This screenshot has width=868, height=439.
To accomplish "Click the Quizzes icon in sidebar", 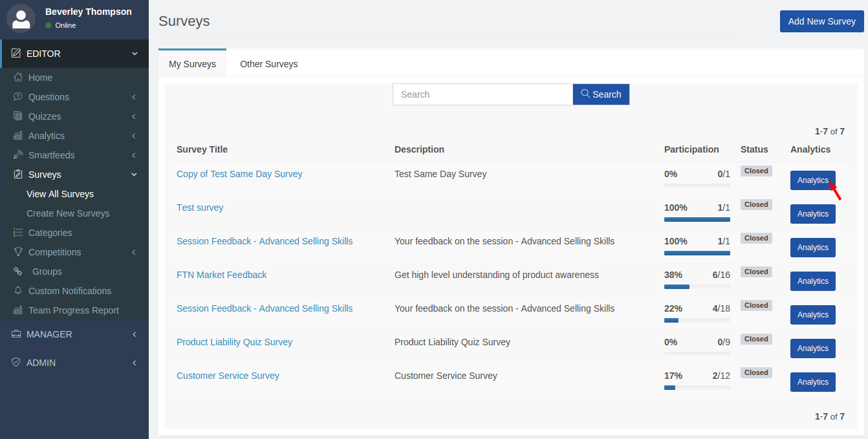I will pos(18,116).
